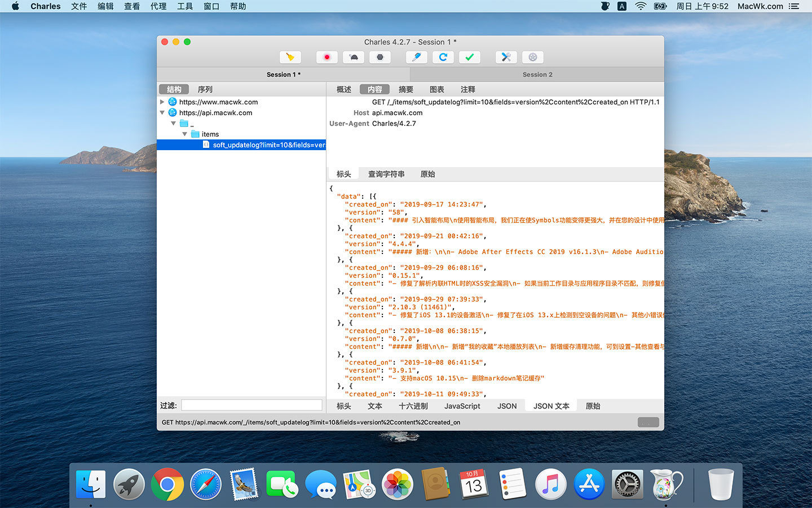
Task: Open the 代理 menu in menu bar
Action: tap(158, 6)
